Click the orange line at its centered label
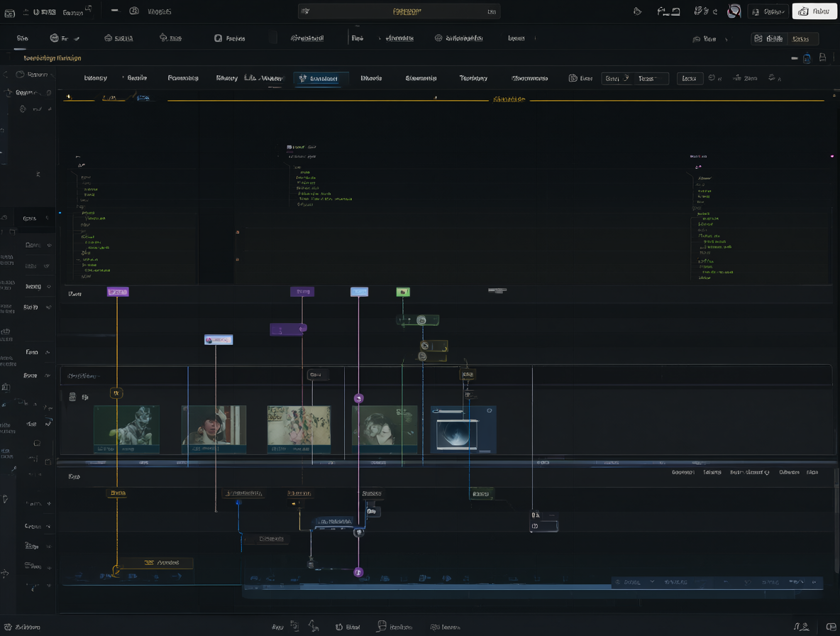Viewport: 840px width, 636px height. tap(509, 99)
